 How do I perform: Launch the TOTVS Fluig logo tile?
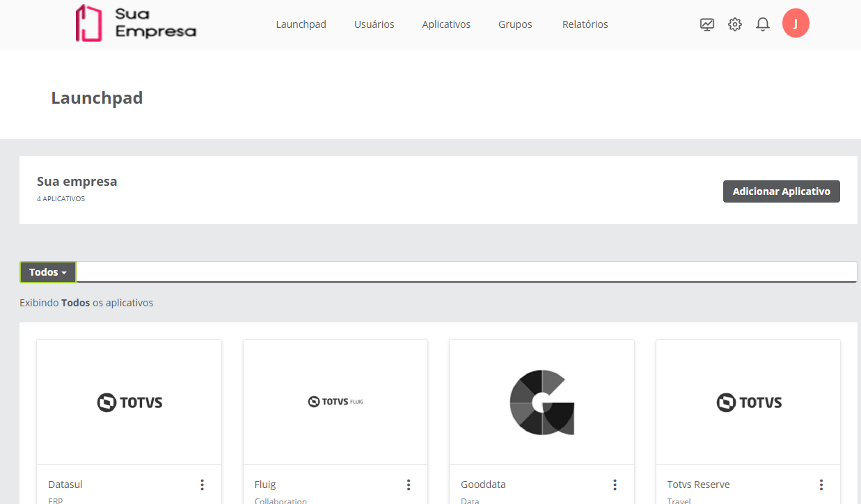[x=335, y=402]
